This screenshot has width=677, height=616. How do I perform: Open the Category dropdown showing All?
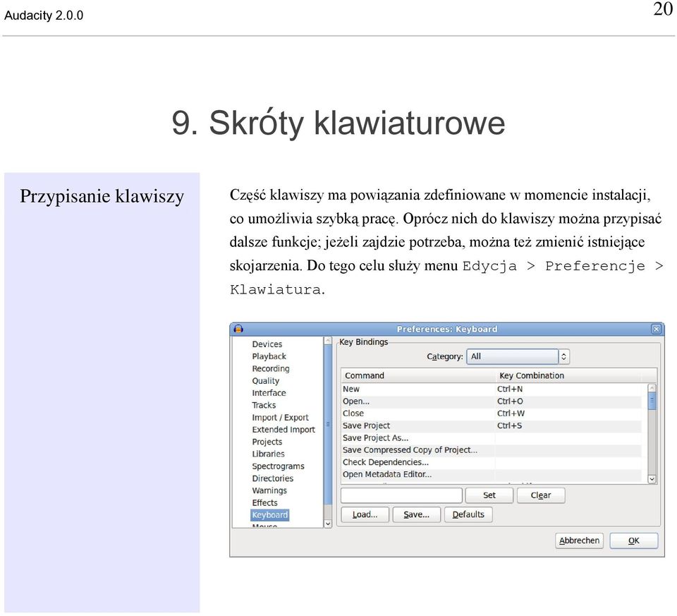(x=518, y=356)
